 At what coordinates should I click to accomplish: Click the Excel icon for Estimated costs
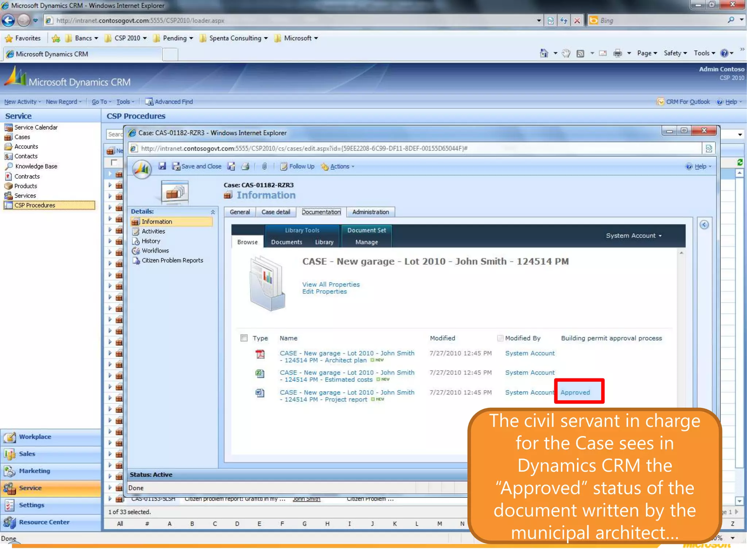pos(260,373)
